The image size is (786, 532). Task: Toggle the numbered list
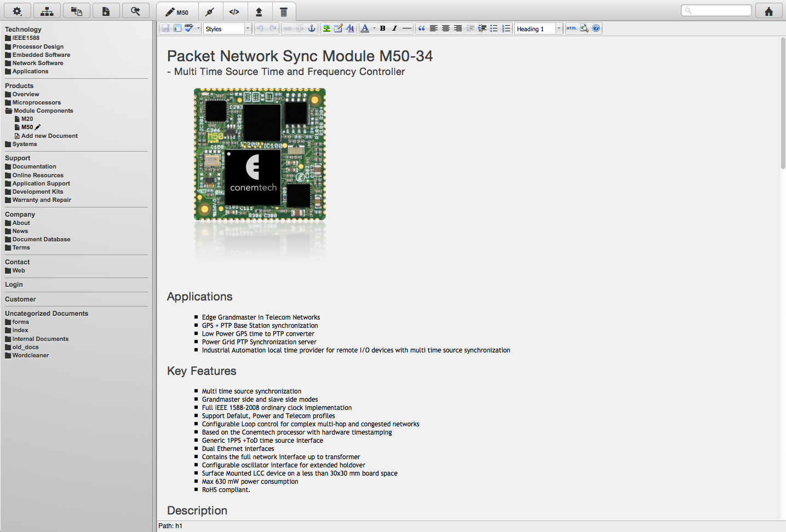[506, 28]
